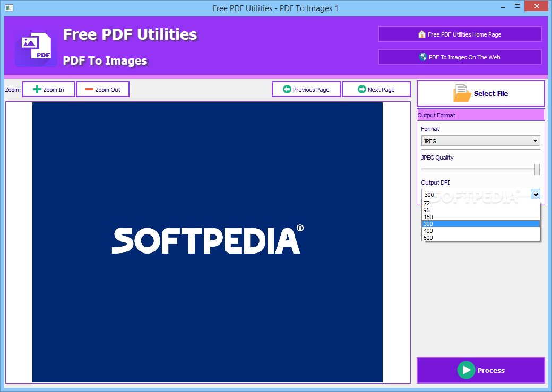Click the Output DPI label
This screenshot has height=392, width=552.
(435, 182)
